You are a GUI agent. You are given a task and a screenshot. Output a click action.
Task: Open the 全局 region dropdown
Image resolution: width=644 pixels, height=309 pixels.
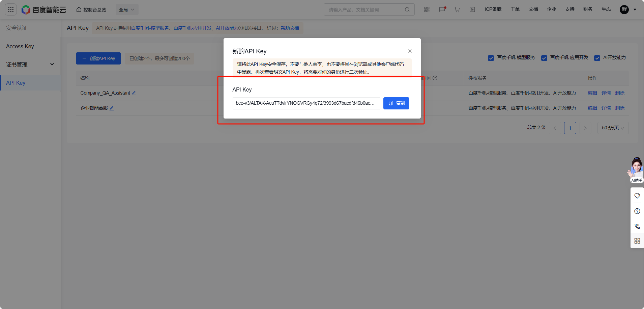pos(127,9)
